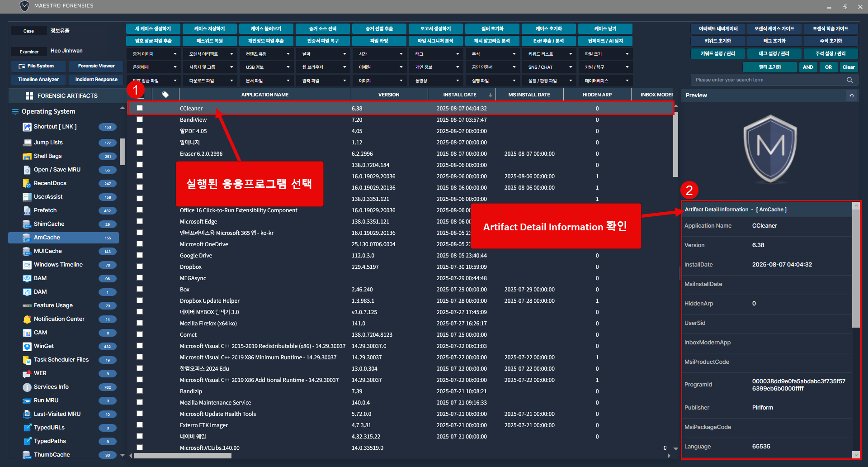Switch to the Timeline Analyzer tab

pos(38,80)
